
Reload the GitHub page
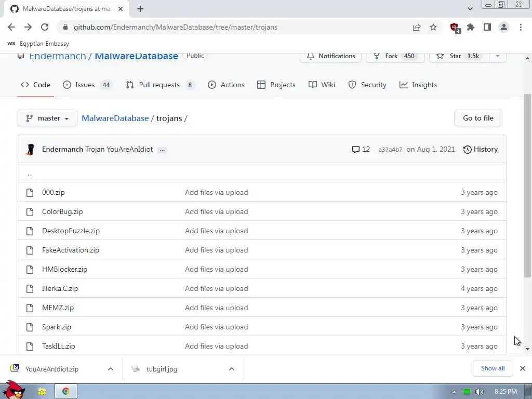(45, 27)
